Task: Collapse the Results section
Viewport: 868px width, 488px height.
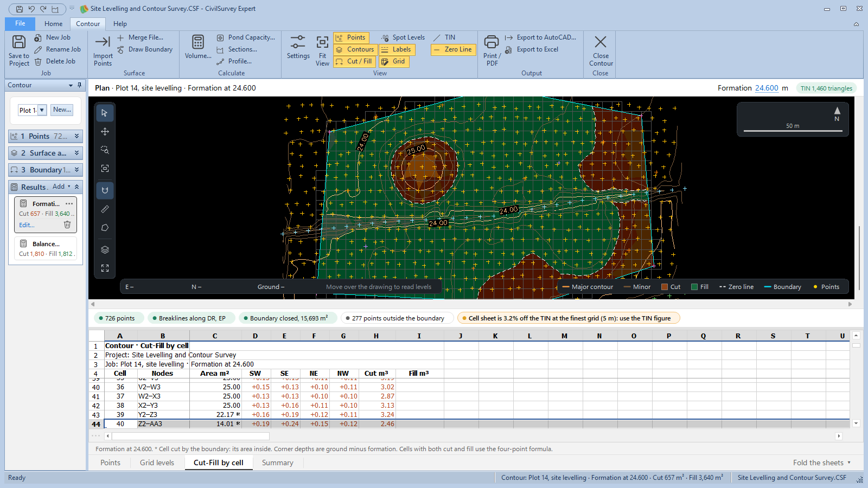Action: [x=76, y=187]
